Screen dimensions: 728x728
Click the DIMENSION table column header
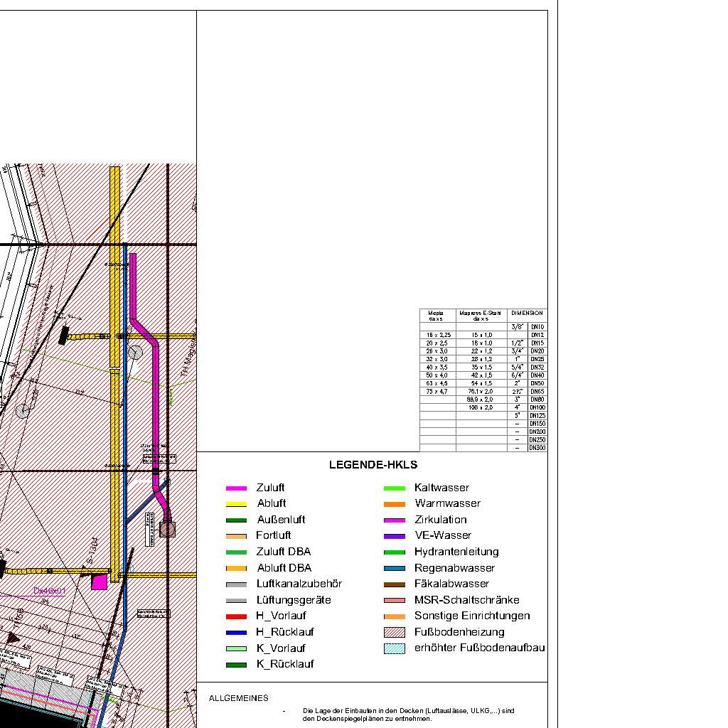[527, 314]
